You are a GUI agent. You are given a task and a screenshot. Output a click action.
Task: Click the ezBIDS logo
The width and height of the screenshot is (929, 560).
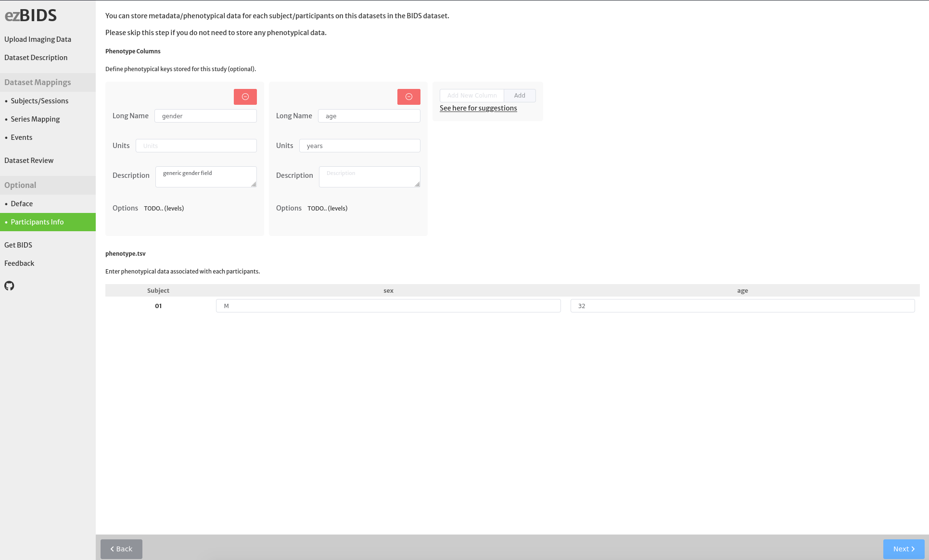(31, 15)
